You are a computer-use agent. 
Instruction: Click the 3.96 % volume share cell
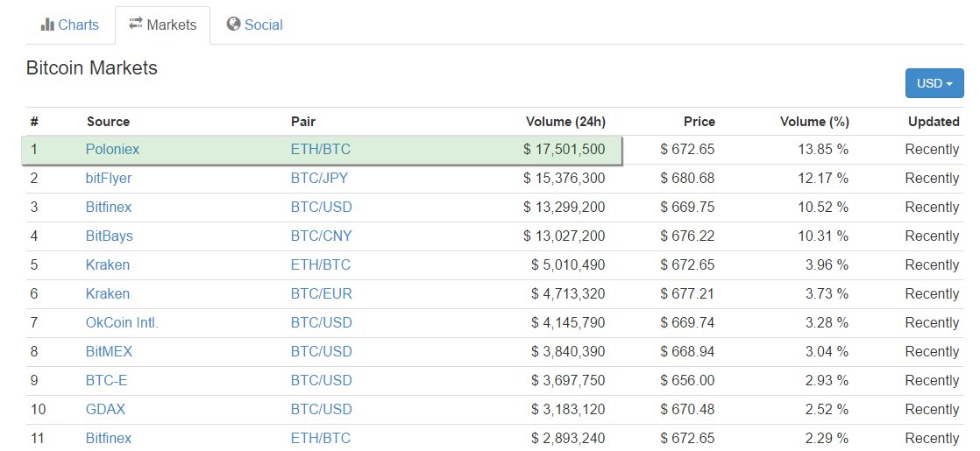pyautogui.click(x=827, y=264)
